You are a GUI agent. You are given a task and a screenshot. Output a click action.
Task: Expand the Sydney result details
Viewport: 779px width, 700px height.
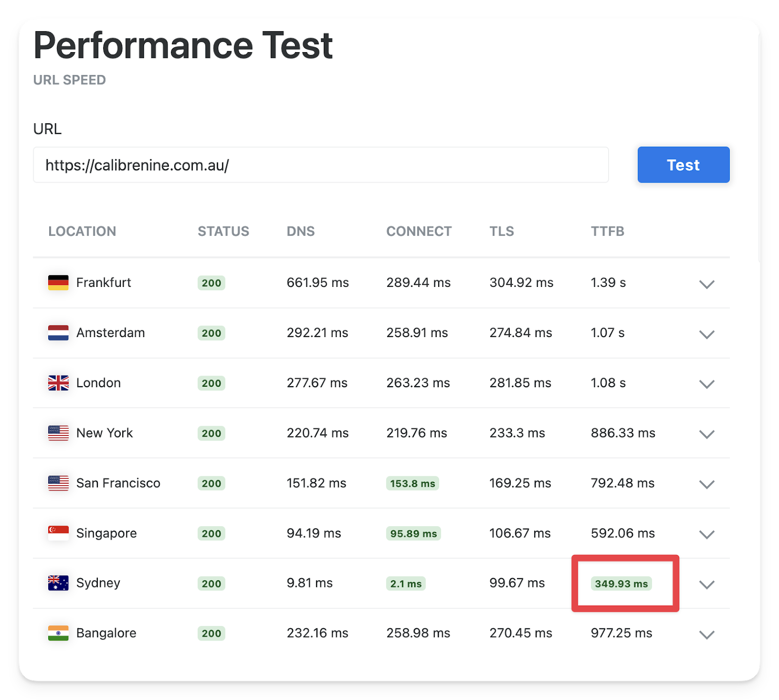(x=706, y=585)
